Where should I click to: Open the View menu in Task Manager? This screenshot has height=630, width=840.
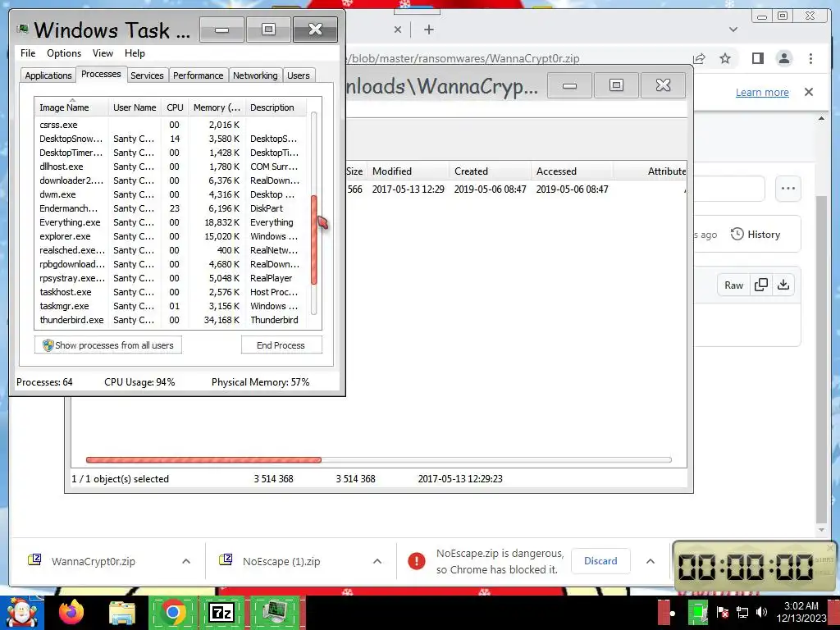pyautogui.click(x=103, y=53)
